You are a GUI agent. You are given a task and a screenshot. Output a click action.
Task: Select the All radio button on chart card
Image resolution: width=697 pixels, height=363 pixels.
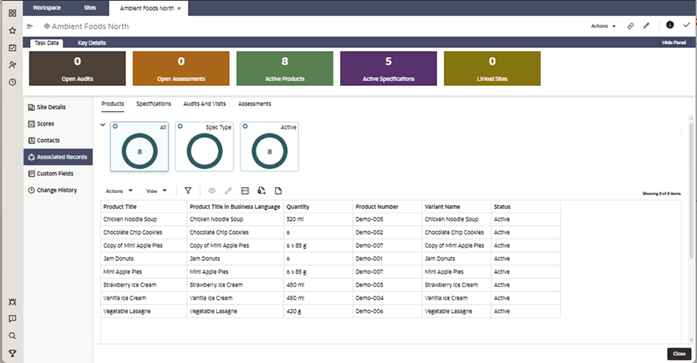pos(115,126)
